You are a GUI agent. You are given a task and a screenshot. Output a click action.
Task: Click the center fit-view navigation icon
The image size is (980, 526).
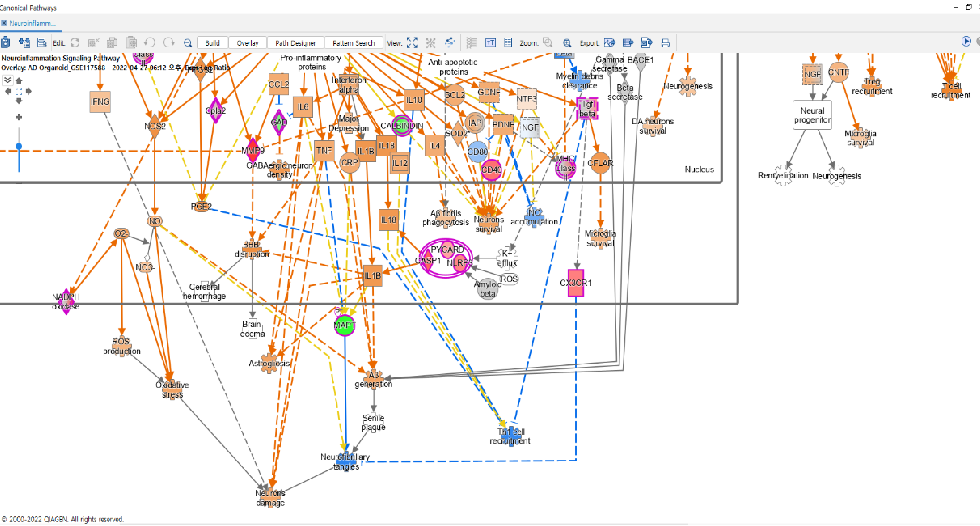[x=19, y=91]
